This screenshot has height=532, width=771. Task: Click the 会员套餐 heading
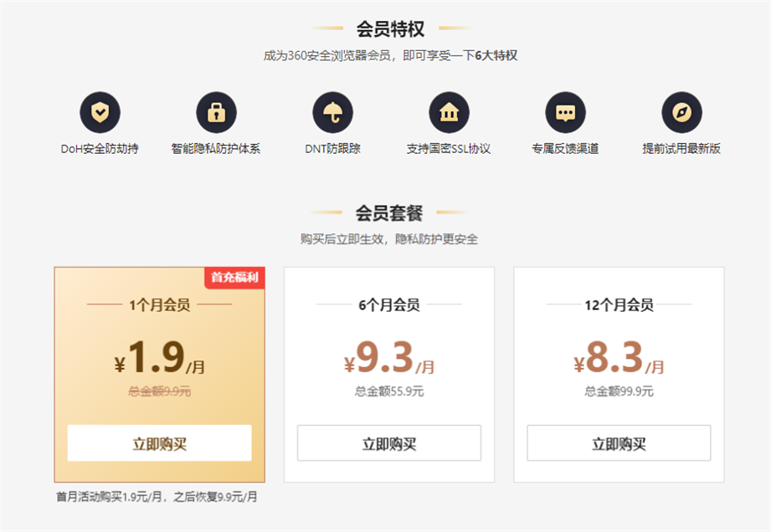pyautogui.click(x=389, y=213)
